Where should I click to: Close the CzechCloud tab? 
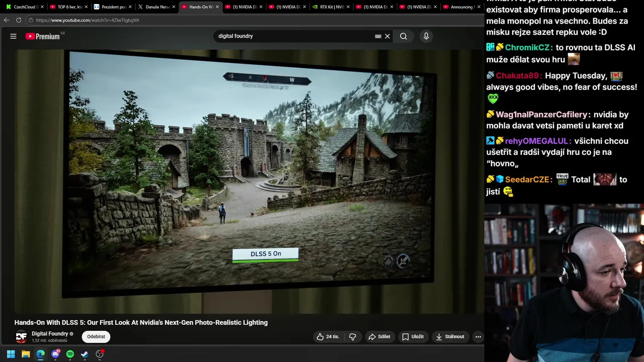coord(42,7)
